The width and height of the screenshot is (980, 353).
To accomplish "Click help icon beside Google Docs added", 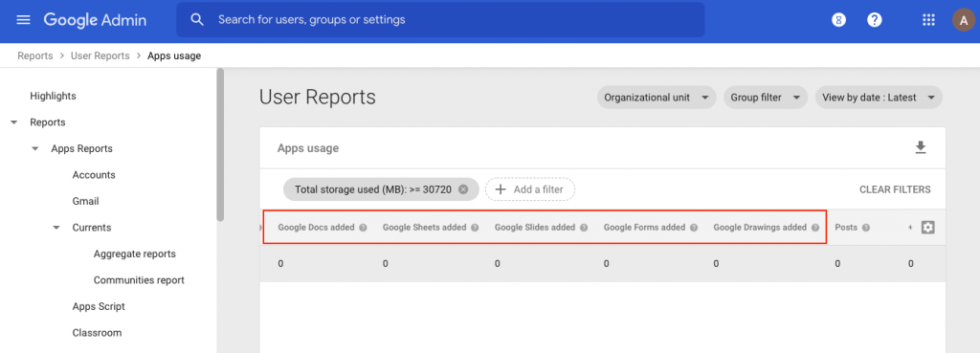I will tap(363, 228).
